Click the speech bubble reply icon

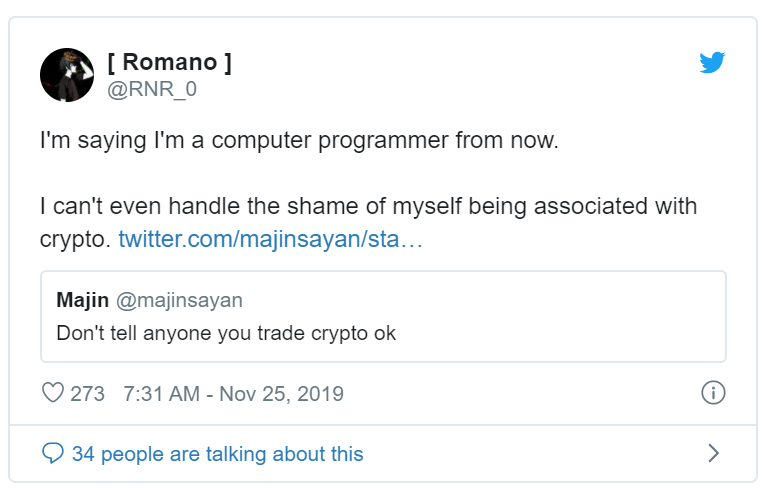pyautogui.click(x=53, y=454)
